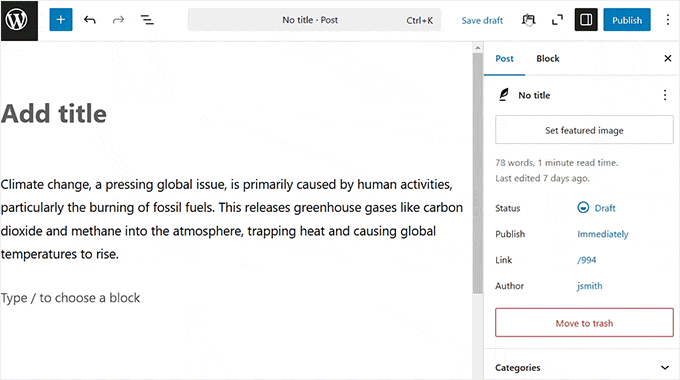680x380 pixels.
Task: Click the editor scrollbar up arrow
Action: coord(477,48)
